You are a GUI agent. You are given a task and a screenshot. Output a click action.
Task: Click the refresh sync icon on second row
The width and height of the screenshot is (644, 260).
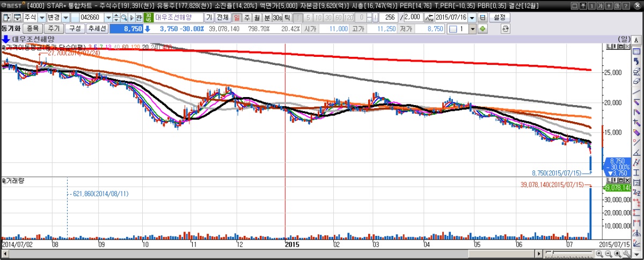505,28
